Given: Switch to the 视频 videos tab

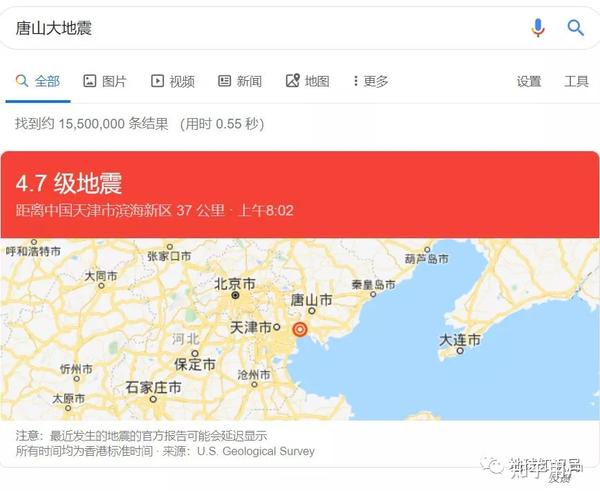Looking at the screenshot, I should click(x=173, y=81).
